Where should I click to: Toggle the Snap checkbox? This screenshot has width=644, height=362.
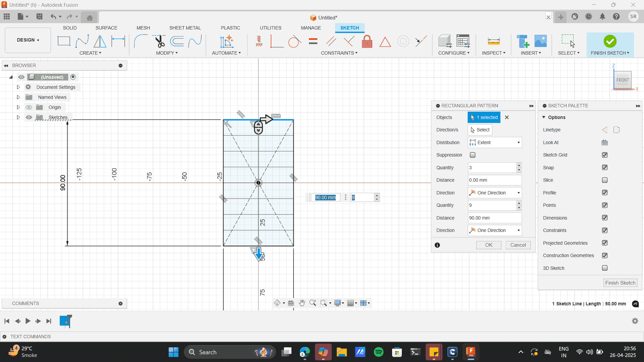click(605, 167)
